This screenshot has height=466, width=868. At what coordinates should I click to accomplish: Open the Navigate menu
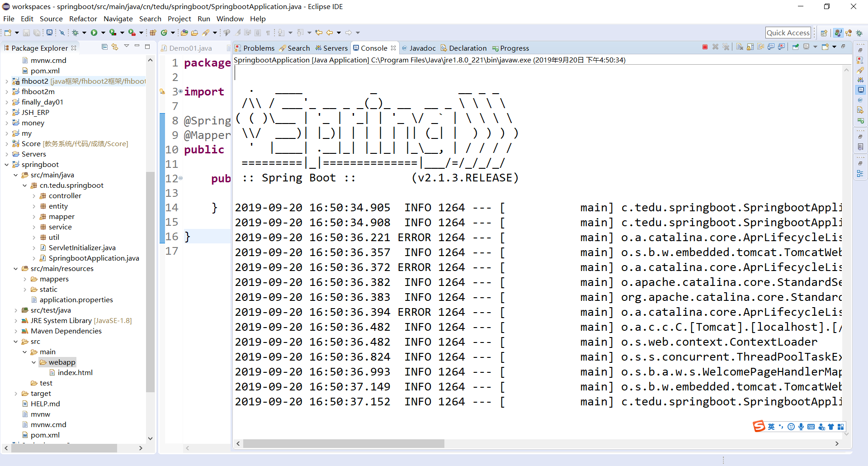[x=118, y=19]
